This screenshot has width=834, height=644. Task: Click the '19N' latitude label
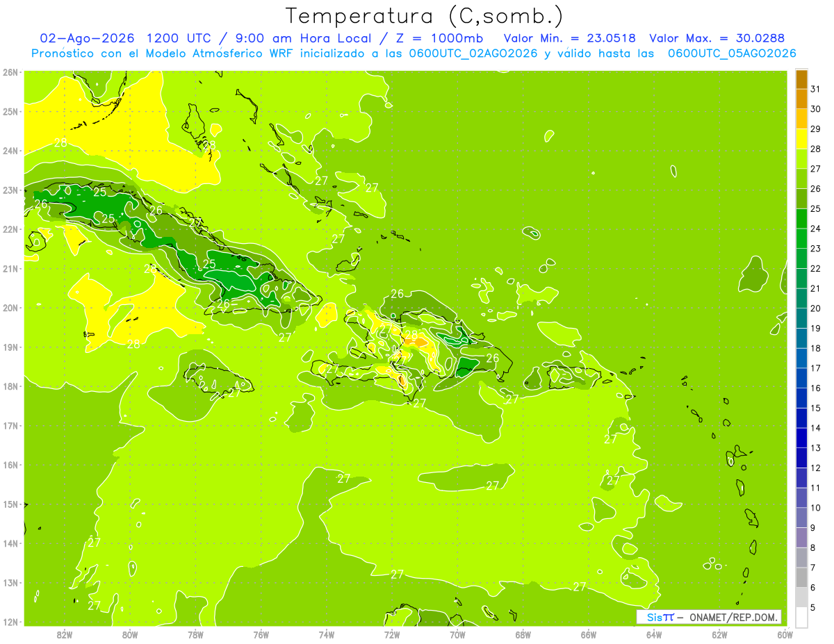(x=10, y=347)
